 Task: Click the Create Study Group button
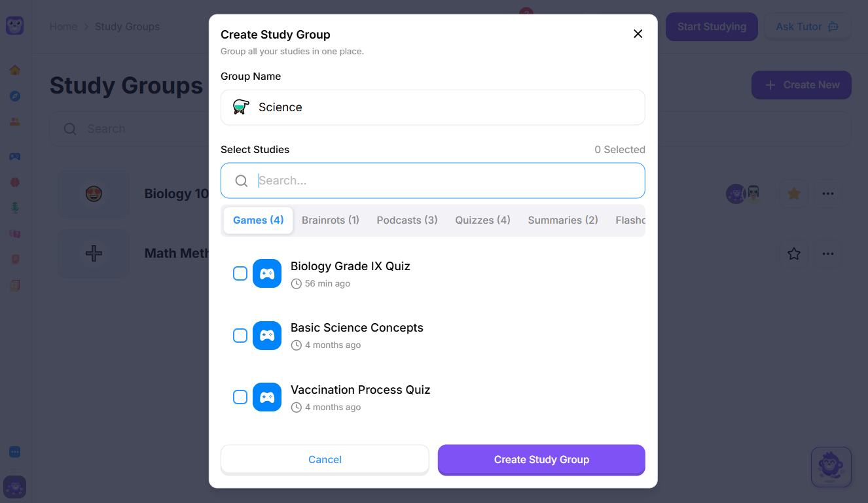[x=541, y=460]
